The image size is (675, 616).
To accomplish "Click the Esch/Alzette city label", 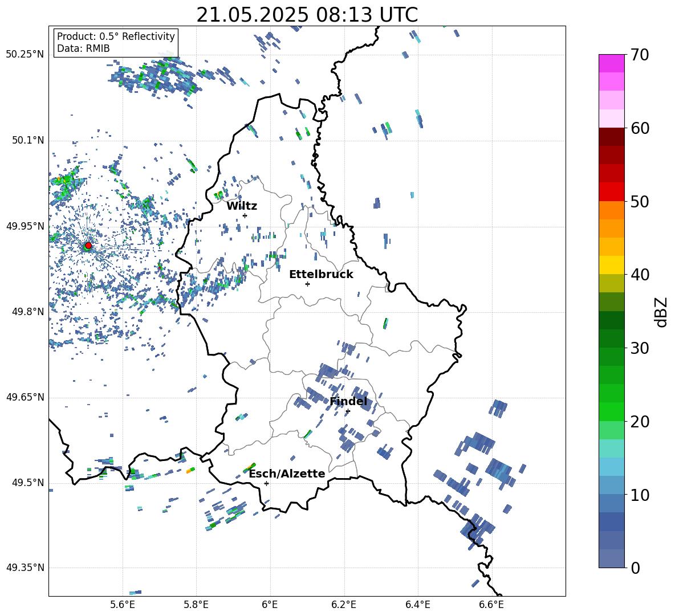I will [287, 474].
